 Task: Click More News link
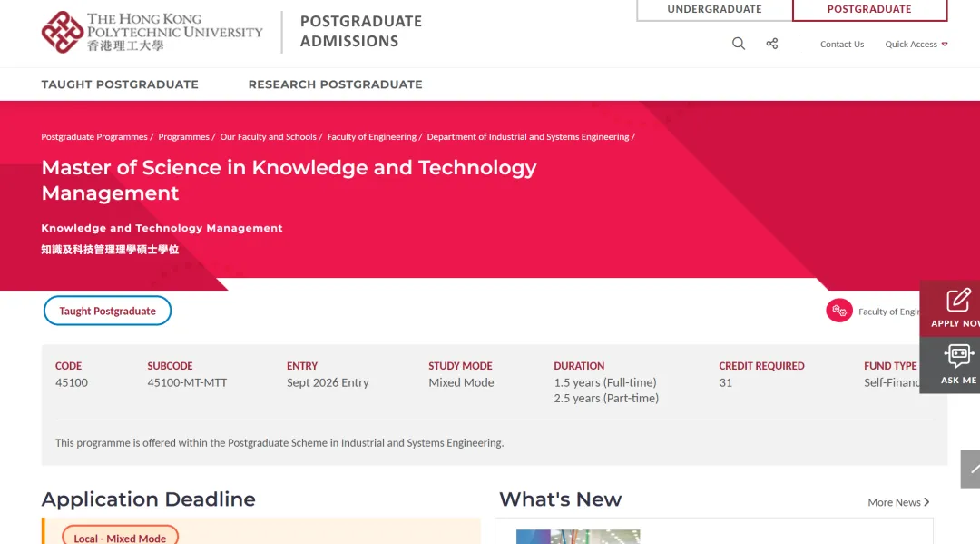click(x=897, y=502)
